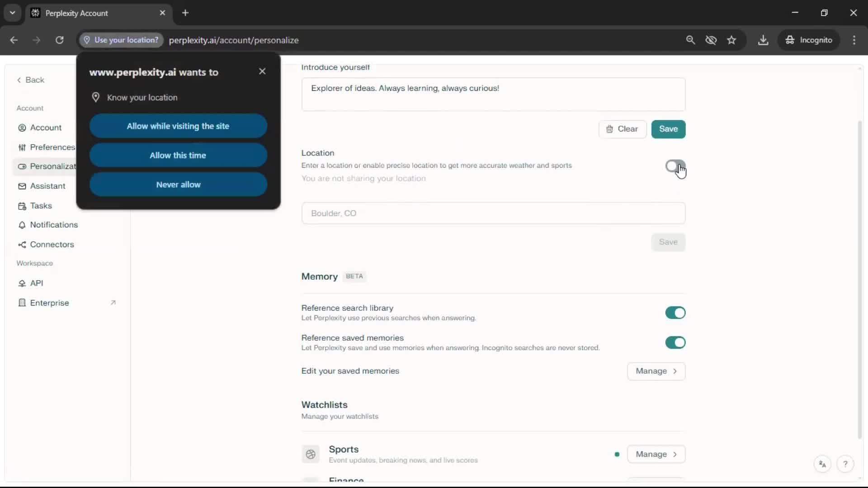The height and width of the screenshot is (488, 868).
Task: Click the browser zoom magnifier icon
Action: pos(690,40)
